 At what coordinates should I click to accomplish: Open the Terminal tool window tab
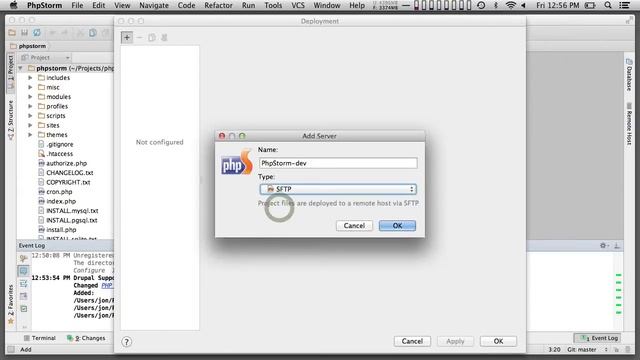click(40, 338)
